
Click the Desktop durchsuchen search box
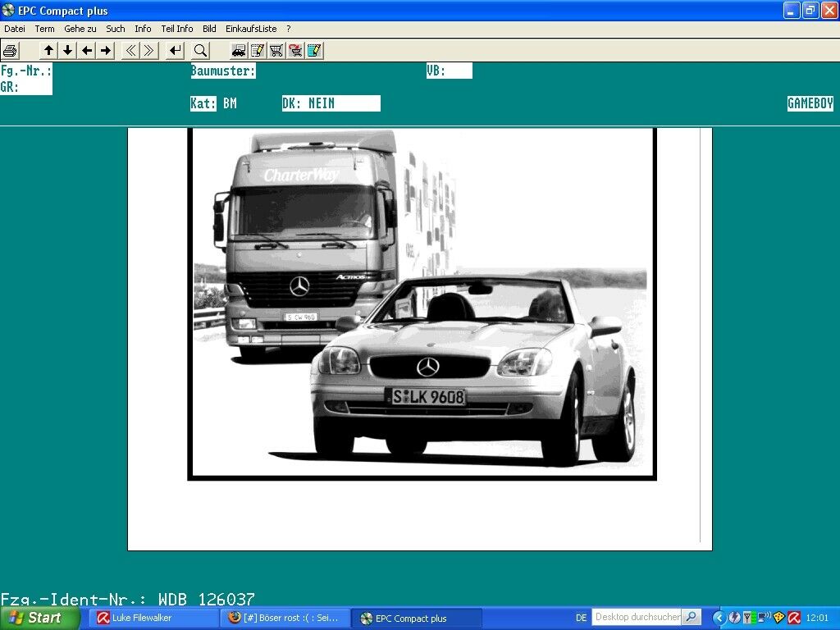click(637, 617)
